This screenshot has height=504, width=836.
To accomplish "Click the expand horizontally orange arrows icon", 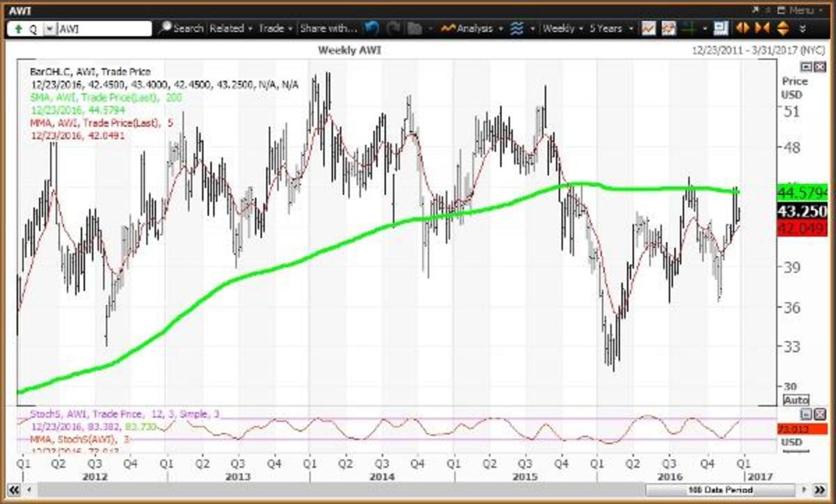I will pyautogui.click(x=743, y=29).
